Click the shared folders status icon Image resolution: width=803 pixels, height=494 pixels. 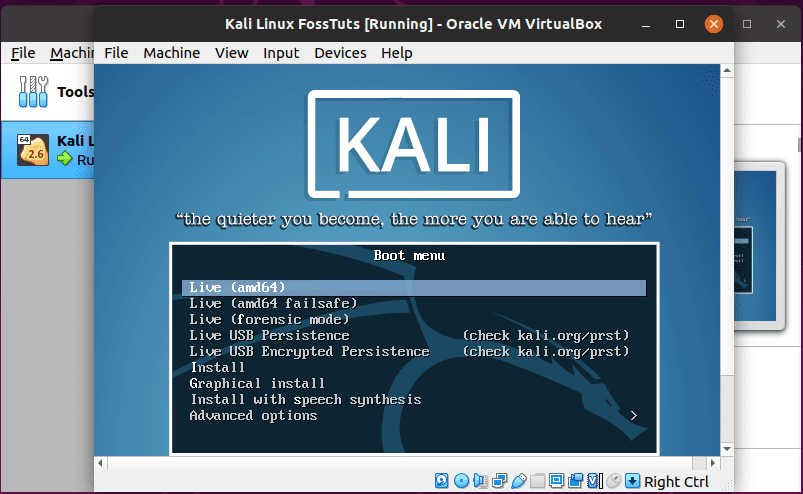point(537,481)
